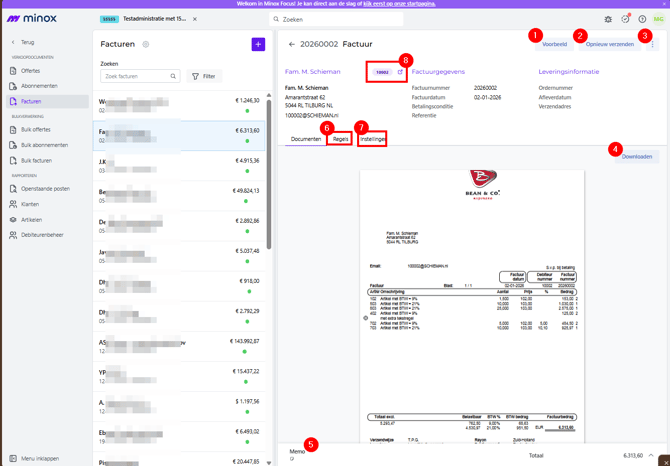This screenshot has height=466, width=670.
Task: Switch to the Regels tab
Action: [341, 139]
